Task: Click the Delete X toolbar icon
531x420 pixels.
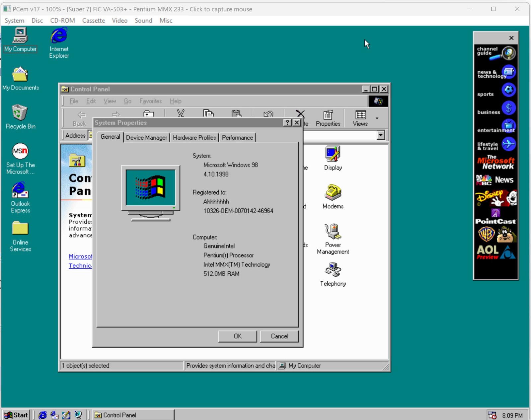Action: point(300,114)
